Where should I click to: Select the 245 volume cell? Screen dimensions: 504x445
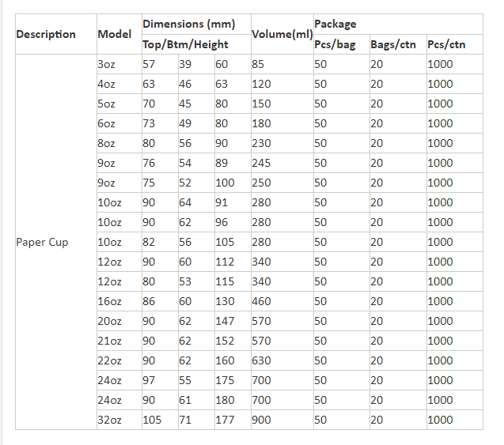click(282, 163)
